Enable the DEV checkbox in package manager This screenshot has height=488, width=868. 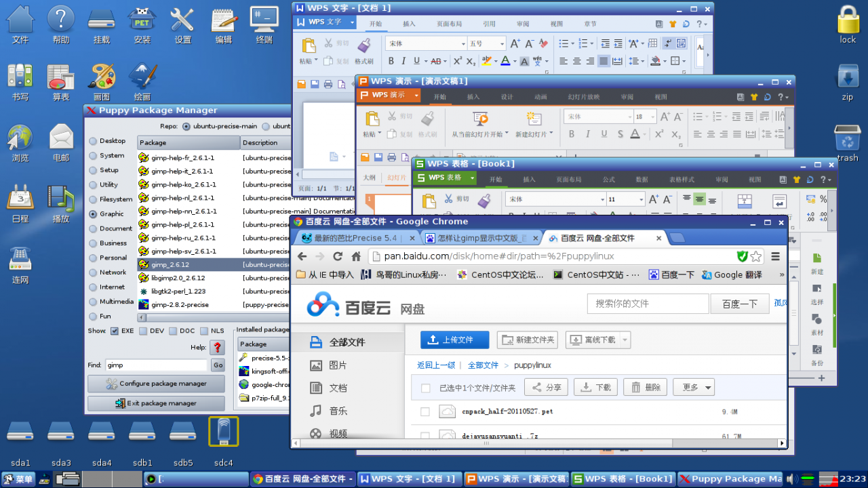point(143,331)
